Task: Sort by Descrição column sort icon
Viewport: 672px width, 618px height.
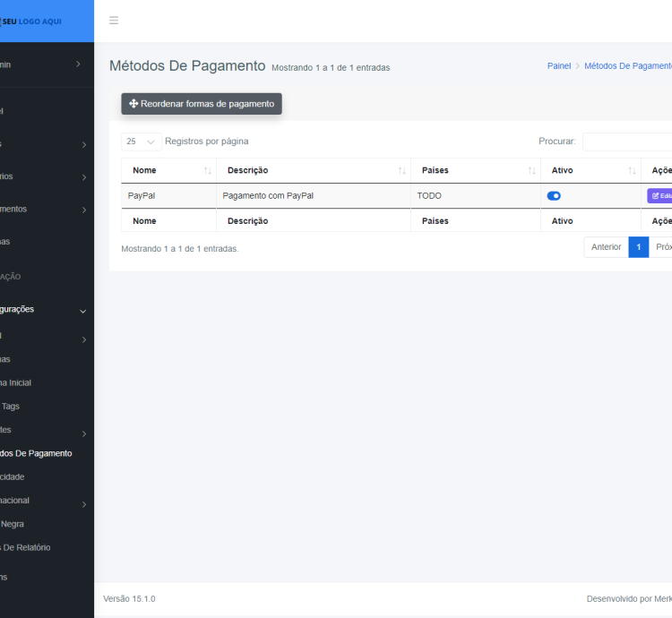Action: pyautogui.click(x=402, y=170)
